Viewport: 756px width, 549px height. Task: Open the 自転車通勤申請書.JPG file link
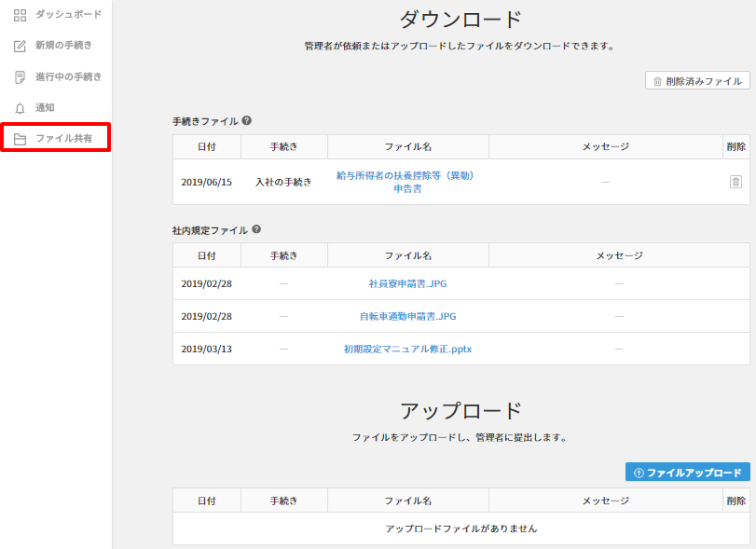tap(407, 316)
